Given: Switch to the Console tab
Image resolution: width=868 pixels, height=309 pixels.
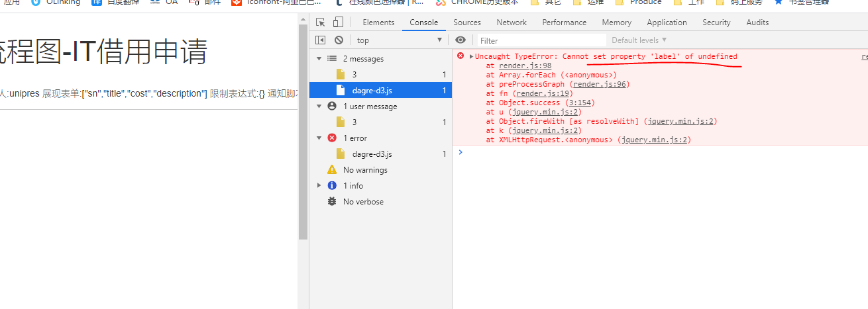Looking at the screenshot, I should [424, 22].
